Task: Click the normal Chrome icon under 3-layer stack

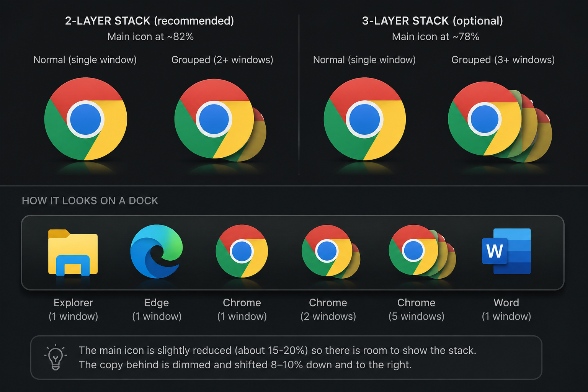Action: [x=365, y=119]
